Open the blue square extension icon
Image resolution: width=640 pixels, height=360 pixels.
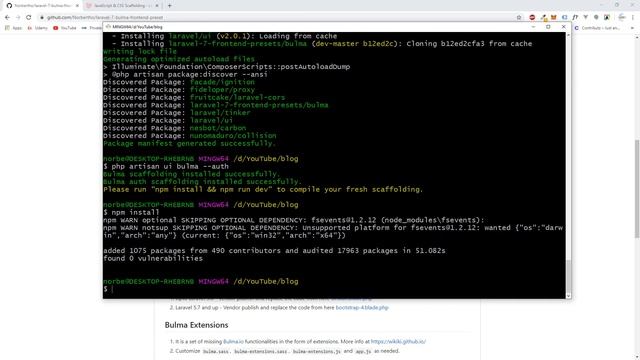pos(564,18)
